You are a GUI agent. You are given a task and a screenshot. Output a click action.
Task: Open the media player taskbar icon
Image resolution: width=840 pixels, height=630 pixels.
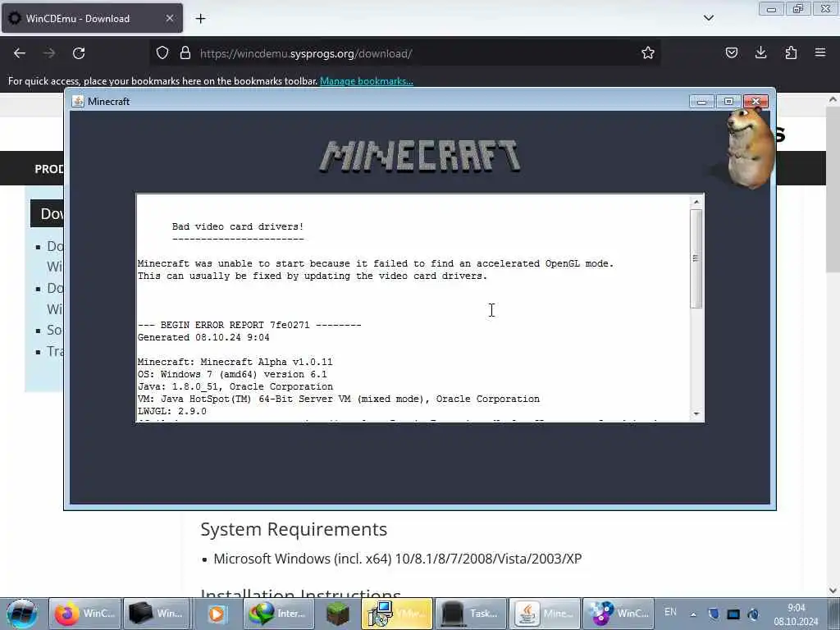[217, 614]
